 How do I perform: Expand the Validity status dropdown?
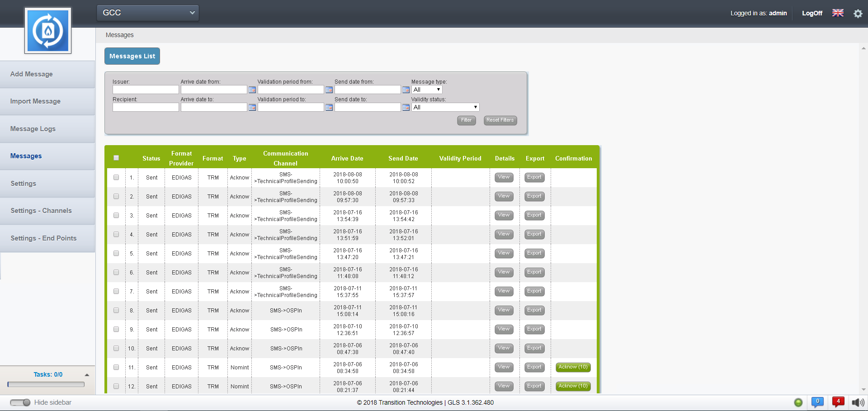pos(445,107)
